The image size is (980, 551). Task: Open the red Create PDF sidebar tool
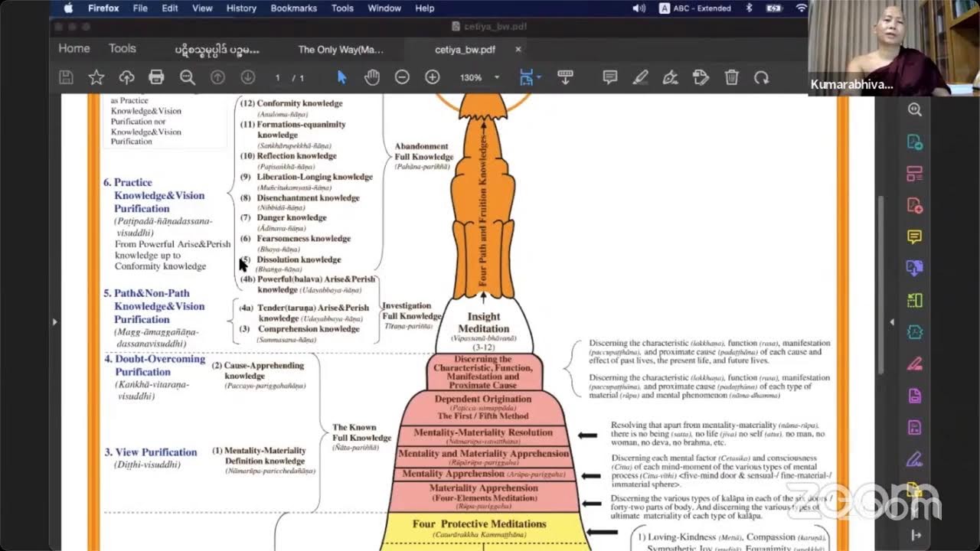point(914,205)
